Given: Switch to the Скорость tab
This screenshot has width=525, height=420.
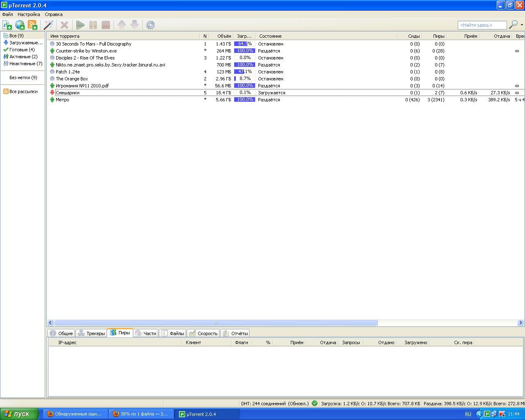Looking at the screenshot, I should (203, 333).
